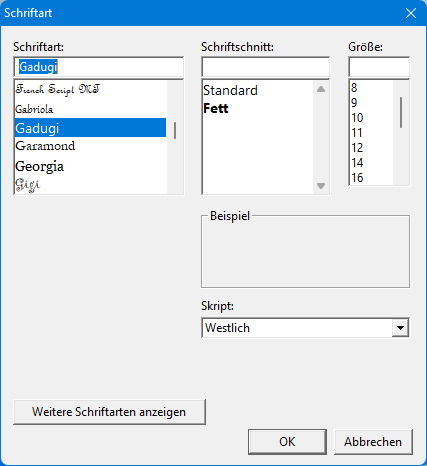The height and width of the screenshot is (466, 427).
Task: Choose Standard font style
Action: click(258, 90)
